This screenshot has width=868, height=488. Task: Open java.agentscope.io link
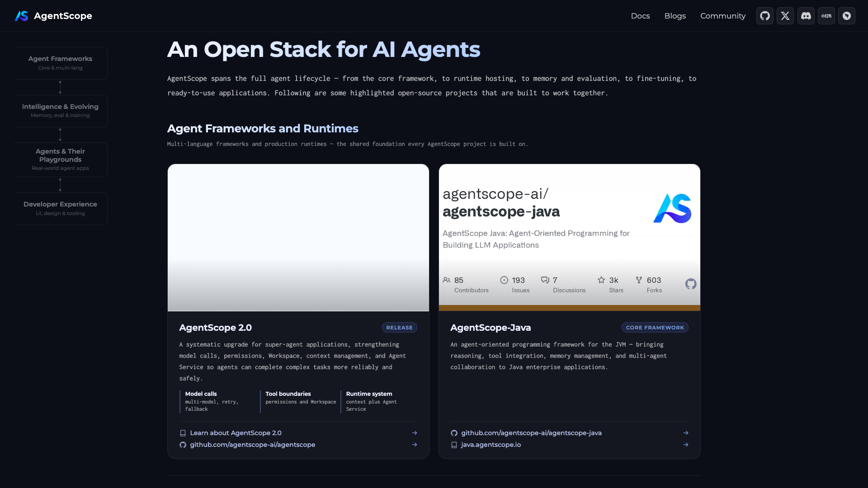(570, 445)
